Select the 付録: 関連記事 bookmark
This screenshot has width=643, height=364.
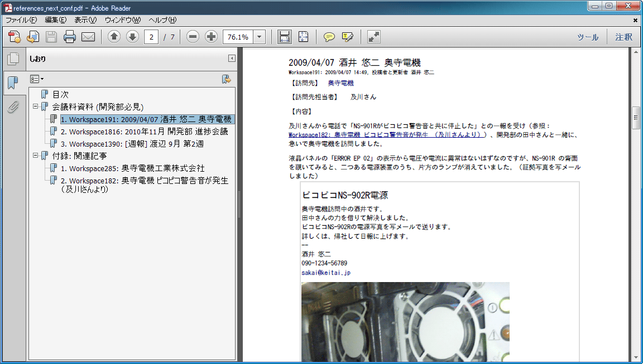coord(79,156)
